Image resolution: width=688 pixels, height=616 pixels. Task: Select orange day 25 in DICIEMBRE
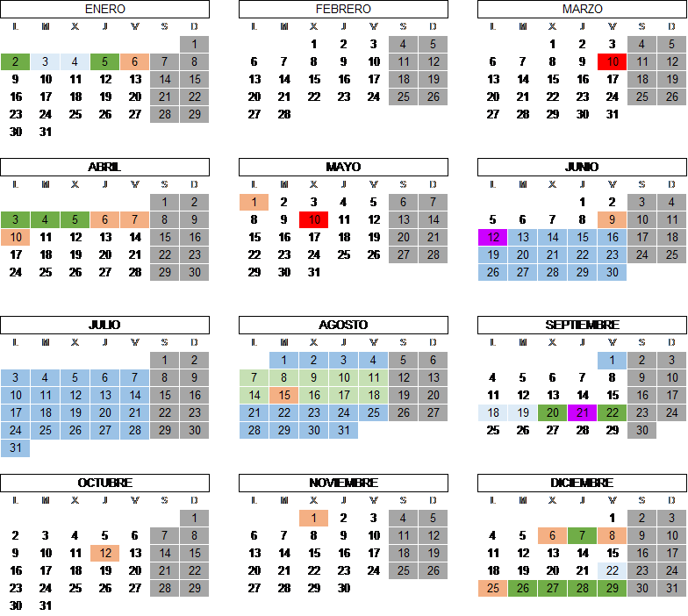(493, 588)
